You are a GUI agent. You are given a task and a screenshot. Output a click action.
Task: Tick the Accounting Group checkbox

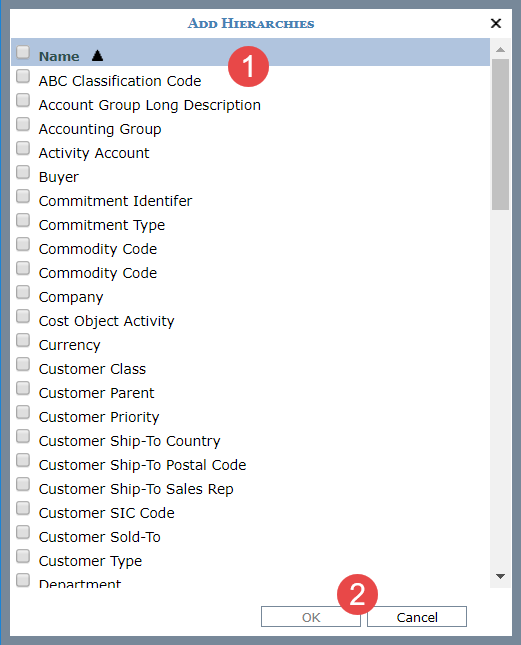23,124
